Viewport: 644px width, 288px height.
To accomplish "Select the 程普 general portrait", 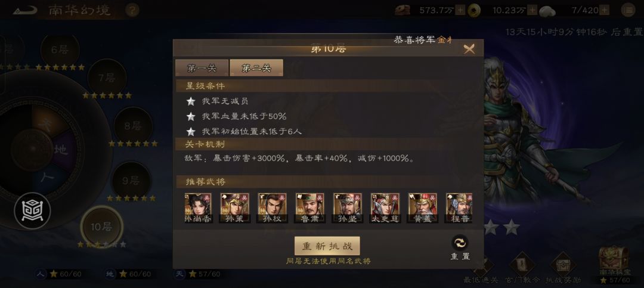I will [x=459, y=208].
